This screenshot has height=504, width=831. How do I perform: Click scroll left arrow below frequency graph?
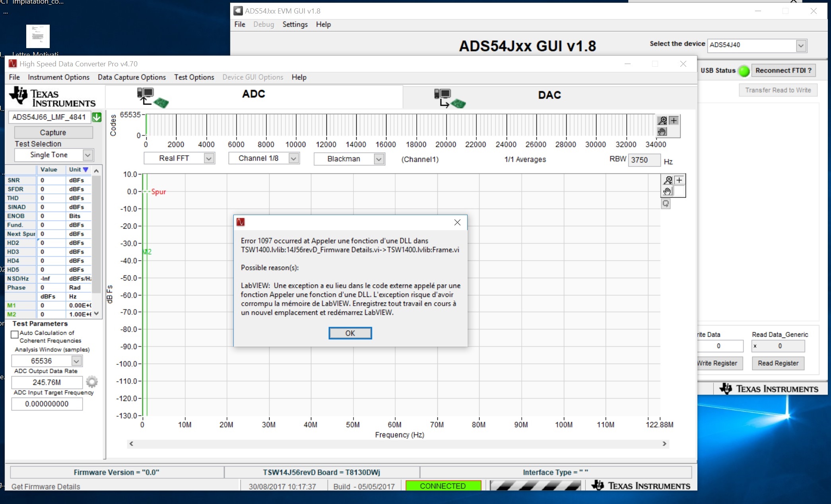click(131, 444)
